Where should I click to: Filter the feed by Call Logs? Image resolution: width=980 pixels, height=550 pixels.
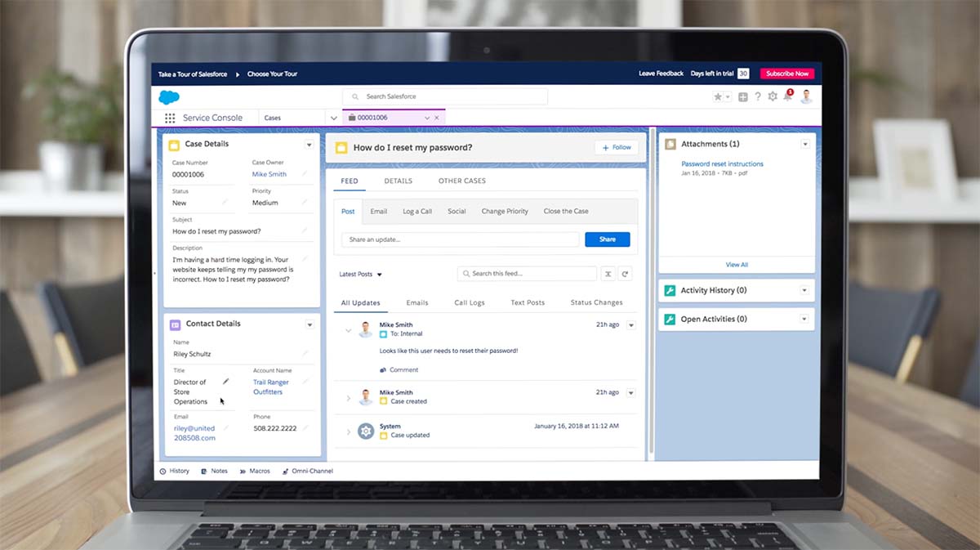[x=470, y=302]
